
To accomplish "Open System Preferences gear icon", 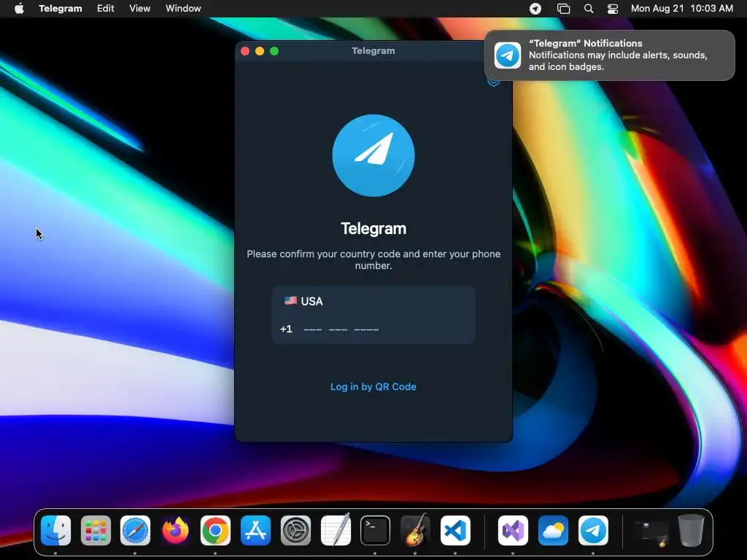I will (295, 530).
